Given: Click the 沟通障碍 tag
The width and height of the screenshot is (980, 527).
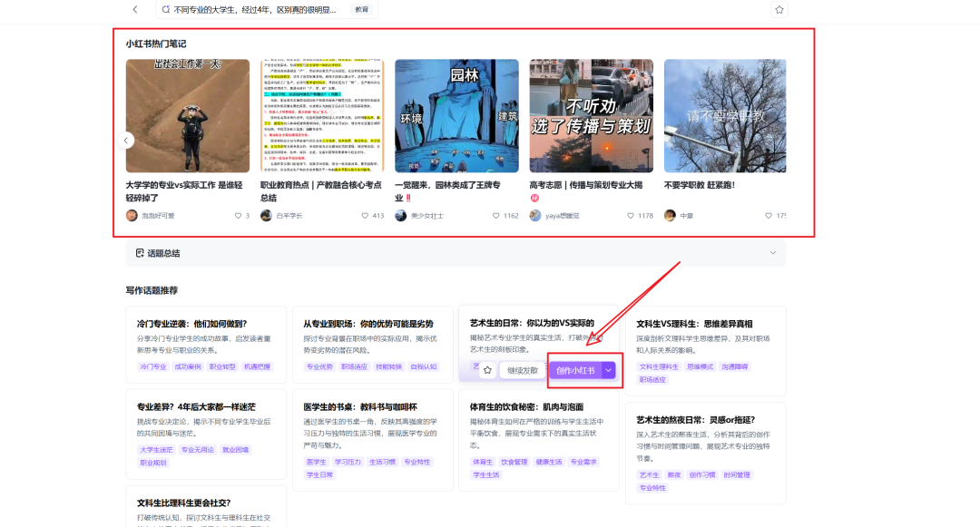Looking at the screenshot, I should (x=734, y=366).
